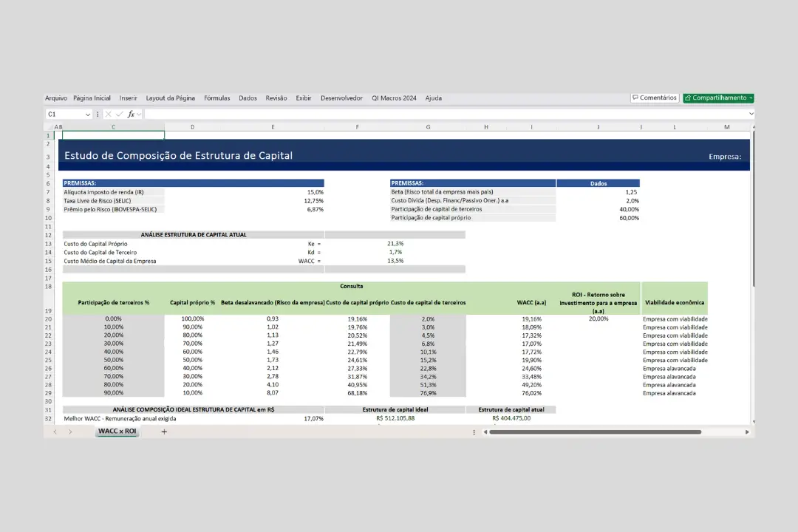Click the horizontal scrollbar right arrow

(746, 432)
